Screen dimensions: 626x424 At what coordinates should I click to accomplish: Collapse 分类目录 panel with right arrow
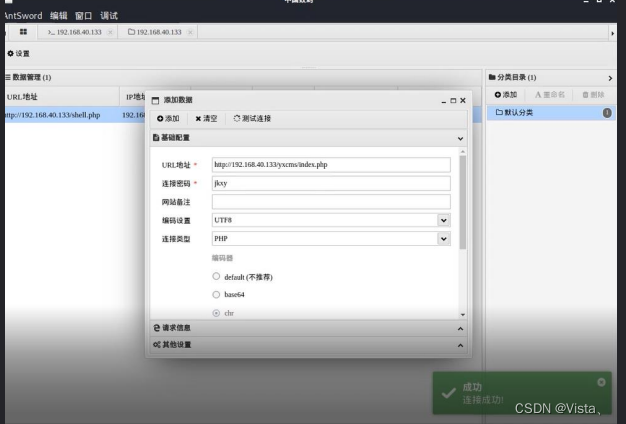[610, 78]
